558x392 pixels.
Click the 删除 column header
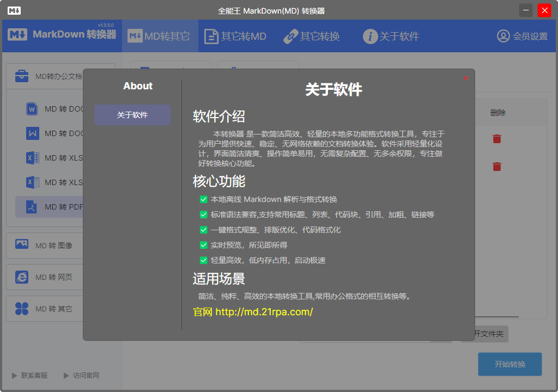click(x=498, y=113)
